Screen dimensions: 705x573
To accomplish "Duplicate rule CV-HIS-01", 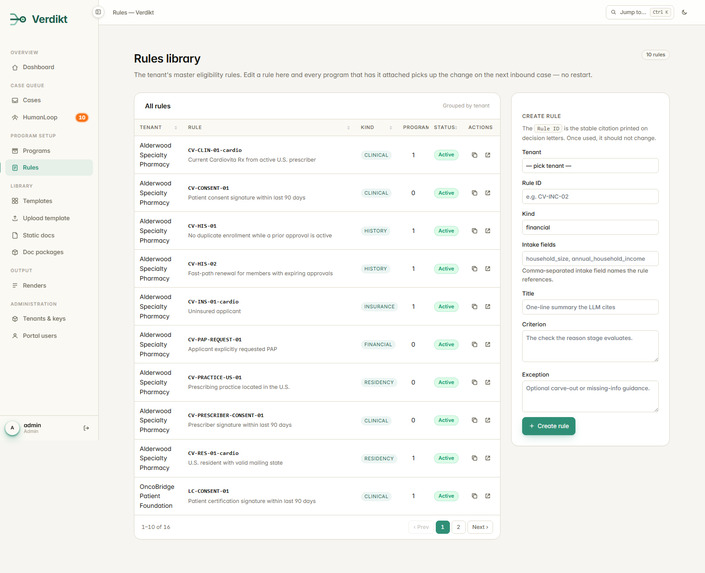I will tap(474, 231).
